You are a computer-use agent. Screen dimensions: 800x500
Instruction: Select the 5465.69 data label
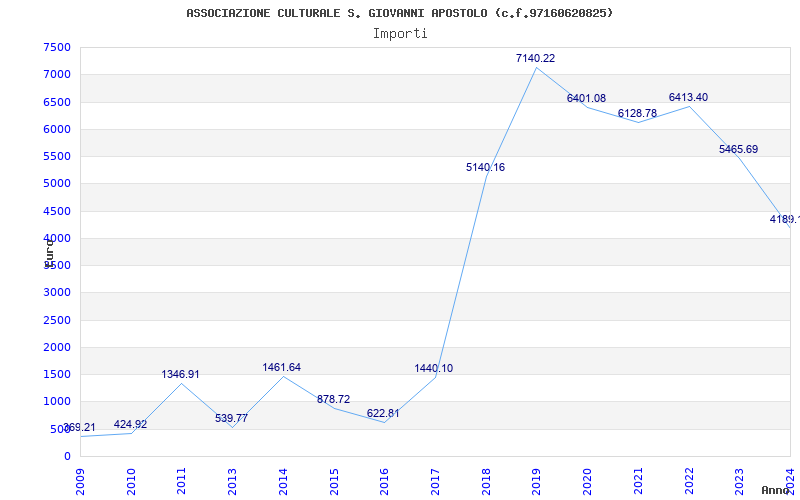[738, 149]
